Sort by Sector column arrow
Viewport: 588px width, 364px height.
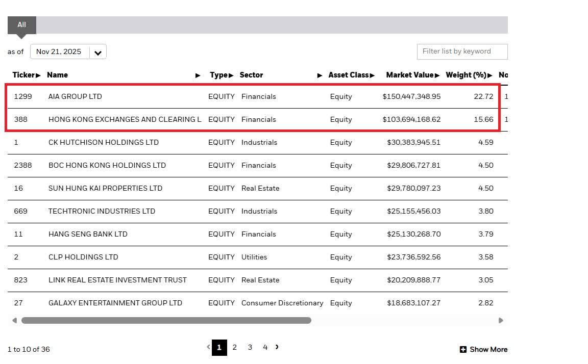pos(320,75)
